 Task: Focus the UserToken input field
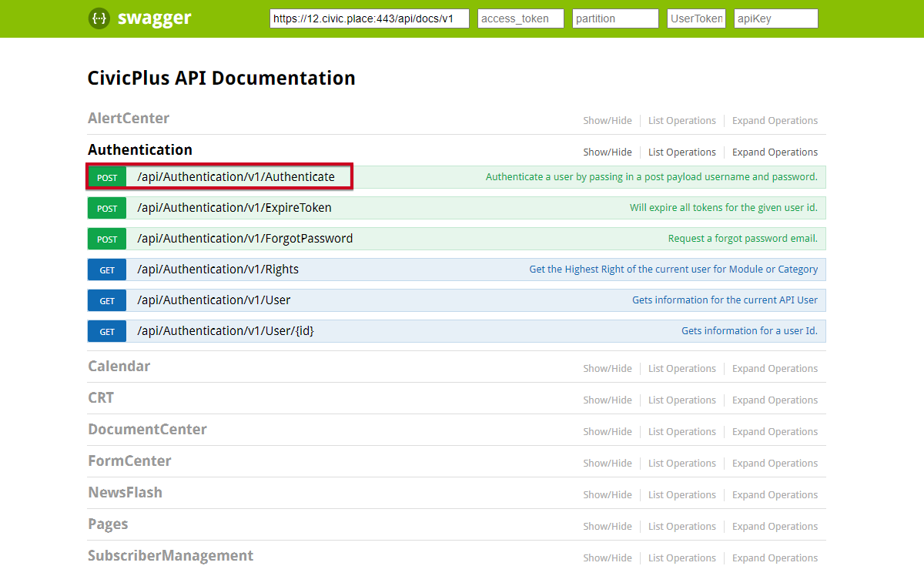(x=696, y=18)
